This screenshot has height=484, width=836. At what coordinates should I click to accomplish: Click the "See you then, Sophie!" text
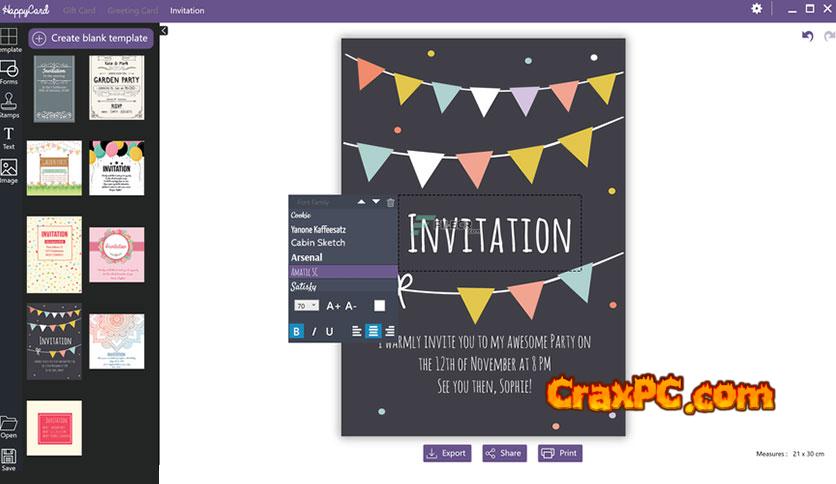point(484,386)
